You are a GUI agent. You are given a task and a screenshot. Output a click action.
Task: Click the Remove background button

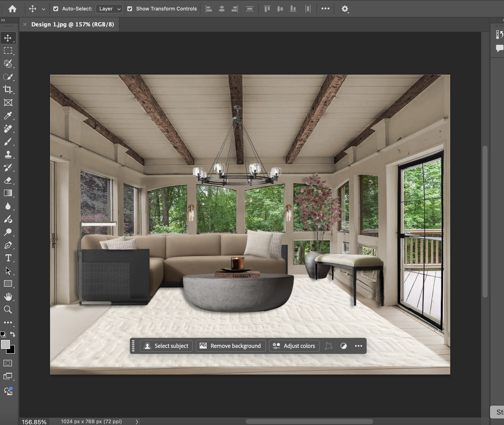[x=231, y=346]
